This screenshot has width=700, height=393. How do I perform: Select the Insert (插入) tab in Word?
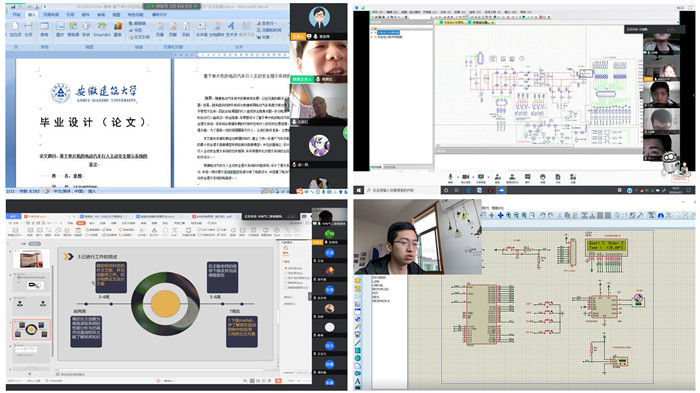click(x=32, y=15)
